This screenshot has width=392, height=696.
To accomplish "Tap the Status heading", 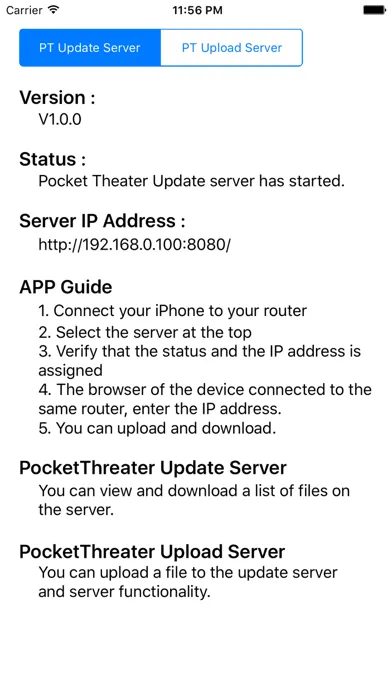I will point(52,159).
